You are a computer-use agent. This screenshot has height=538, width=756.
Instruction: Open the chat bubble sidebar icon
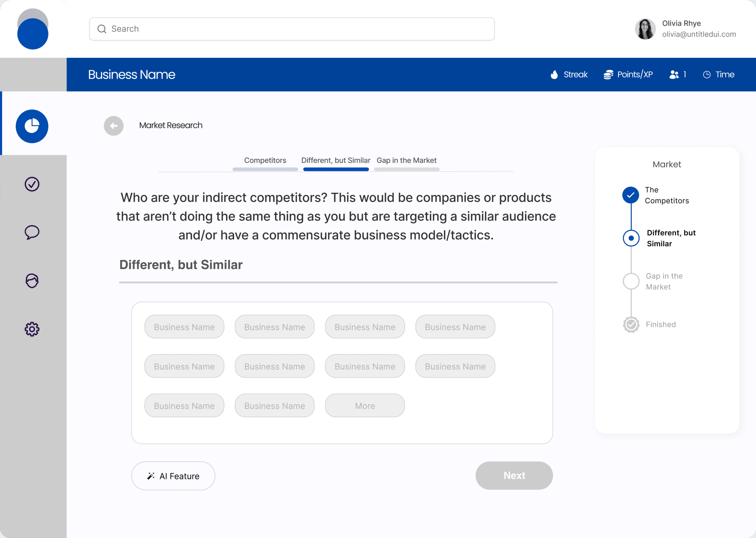[32, 232]
